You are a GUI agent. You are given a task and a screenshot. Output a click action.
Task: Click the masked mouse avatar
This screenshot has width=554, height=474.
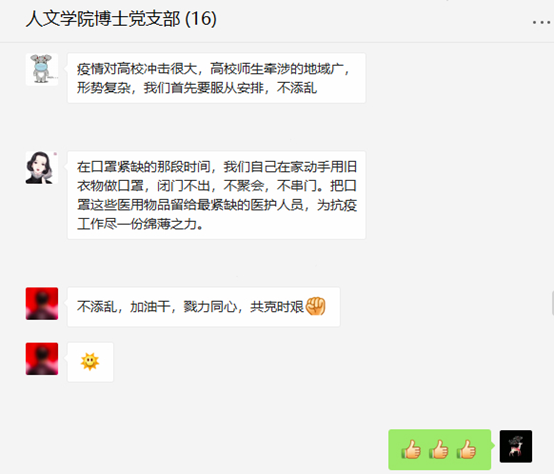tap(42, 69)
